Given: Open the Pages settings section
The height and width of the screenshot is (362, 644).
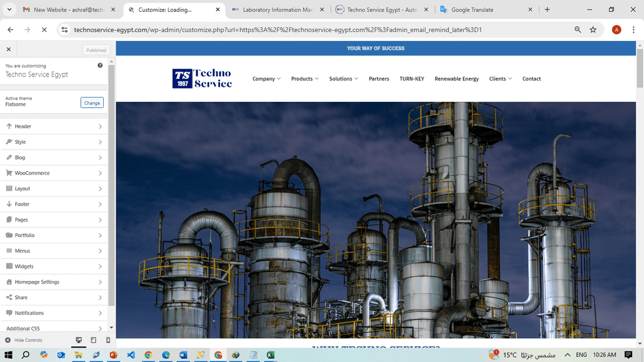Looking at the screenshot, I should [x=54, y=220].
